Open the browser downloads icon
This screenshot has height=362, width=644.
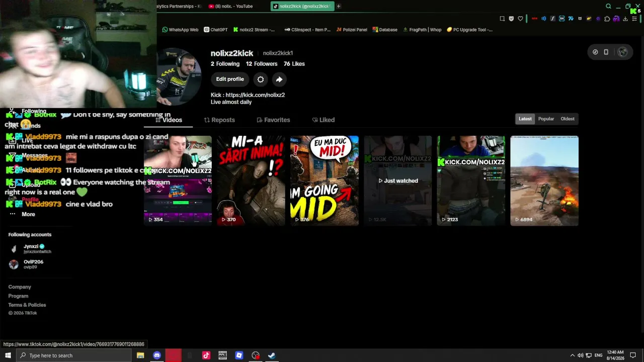625,19
